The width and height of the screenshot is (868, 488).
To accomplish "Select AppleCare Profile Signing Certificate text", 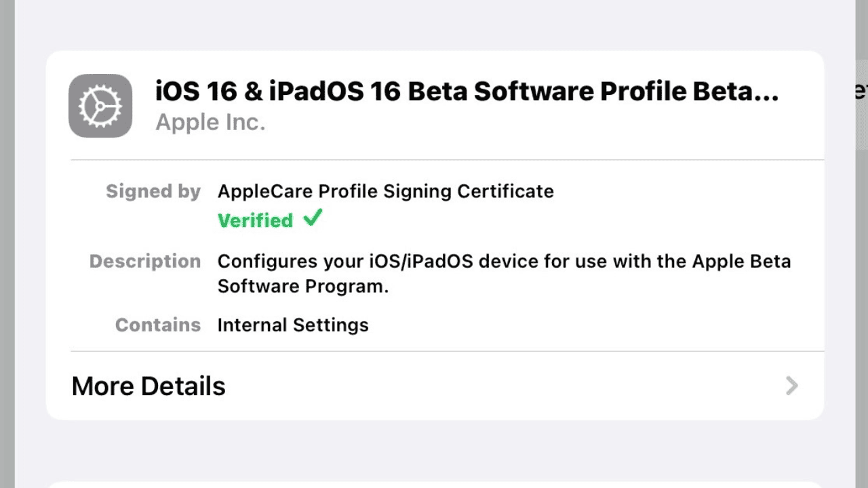I will click(x=385, y=192).
